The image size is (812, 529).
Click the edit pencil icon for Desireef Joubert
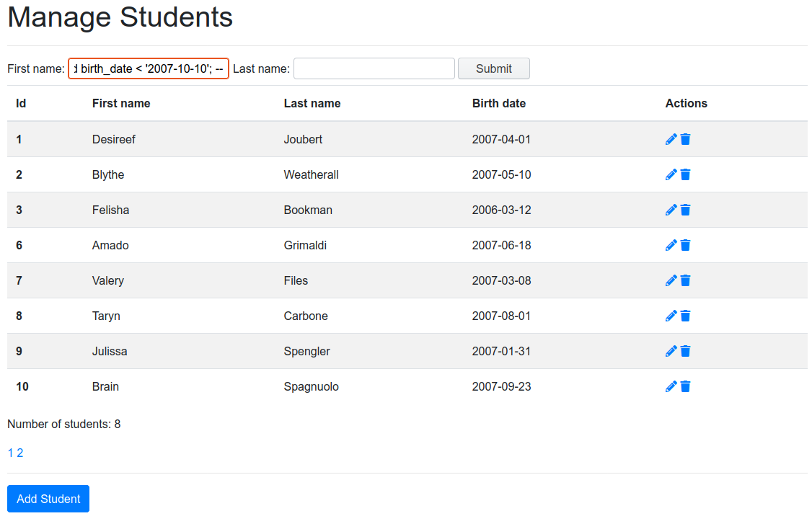(671, 139)
